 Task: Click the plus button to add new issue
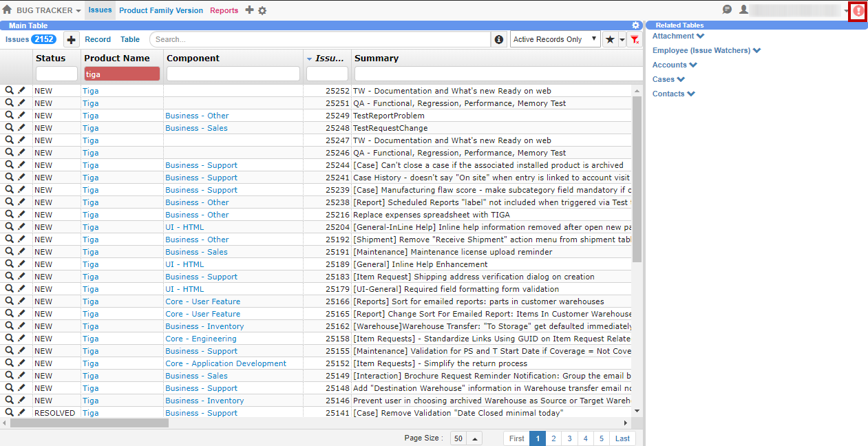point(71,40)
